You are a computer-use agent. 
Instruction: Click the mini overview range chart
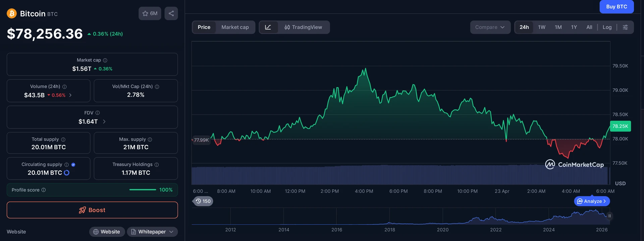tap(401, 216)
